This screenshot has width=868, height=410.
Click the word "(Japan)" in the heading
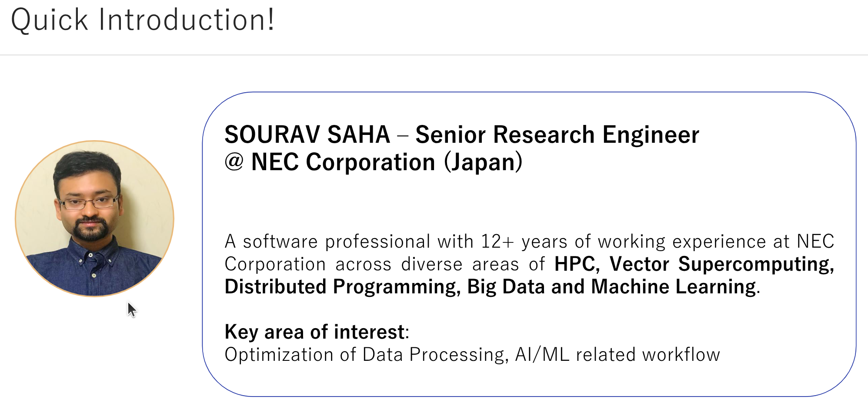point(483,162)
